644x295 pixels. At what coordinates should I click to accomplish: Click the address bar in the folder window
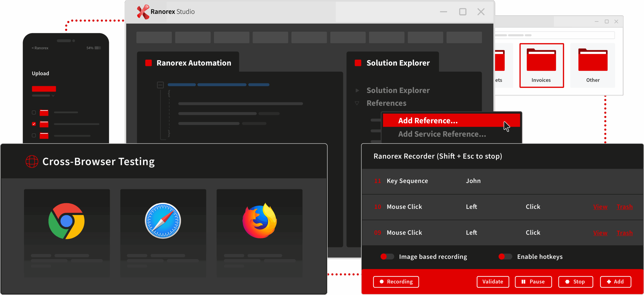coord(555,35)
